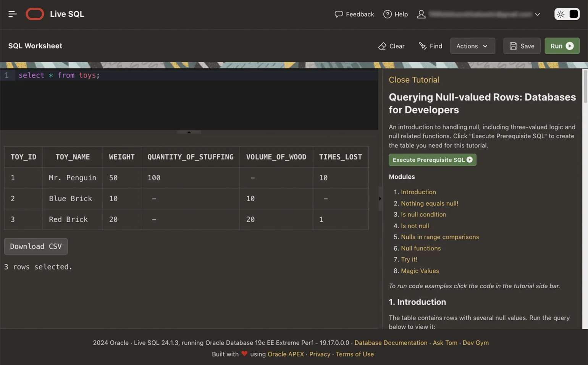Run the SQL statement
This screenshot has height=365, width=588.
[562, 46]
